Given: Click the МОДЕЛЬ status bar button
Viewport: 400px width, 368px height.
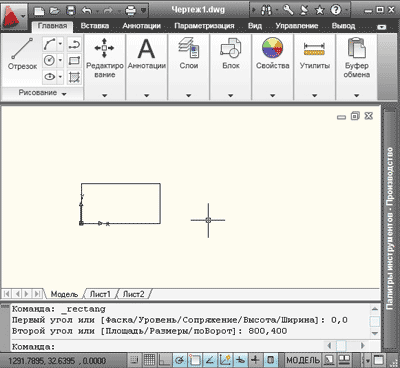Looking at the screenshot, I should point(303,360).
